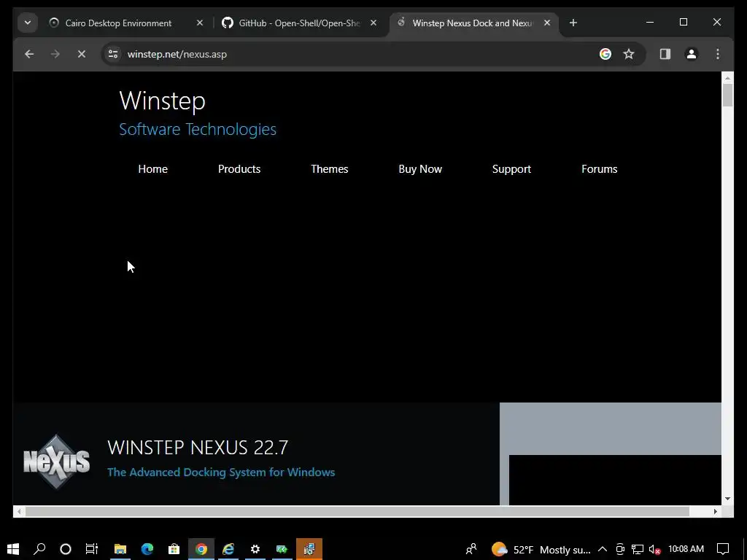
Task: Bookmark this page with the star
Action: 629,54
